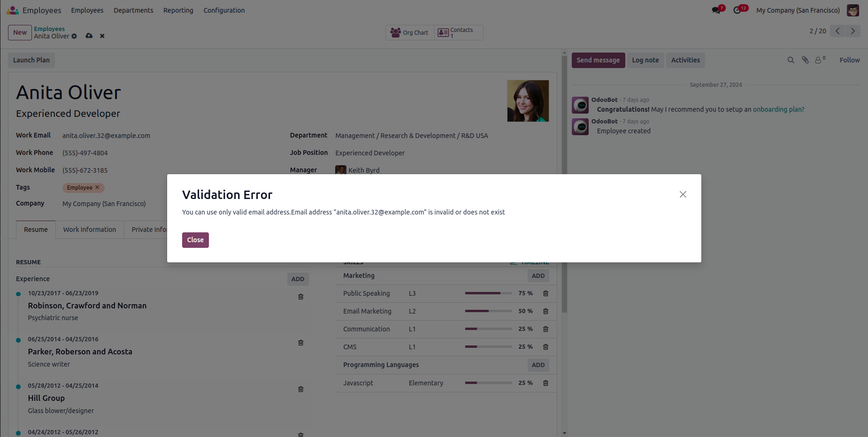Viewport: 868px width, 437px height.
Task: Switch to the Work Information tab
Action: tap(89, 230)
